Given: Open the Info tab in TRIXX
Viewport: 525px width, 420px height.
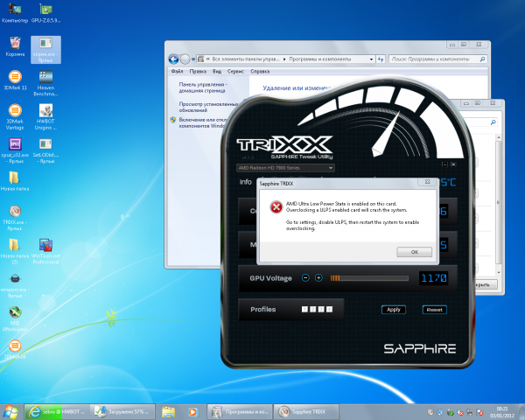Looking at the screenshot, I should click(x=245, y=182).
